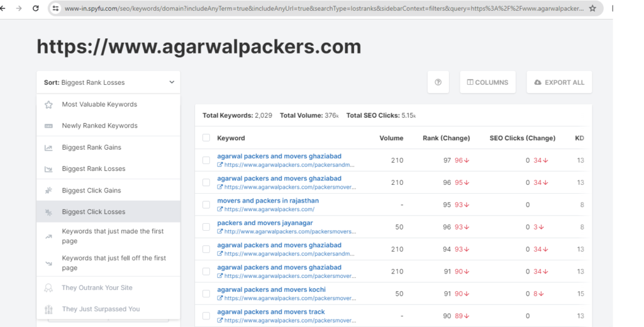Open the COLUMNS selector
The image size is (644, 327).
(487, 82)
